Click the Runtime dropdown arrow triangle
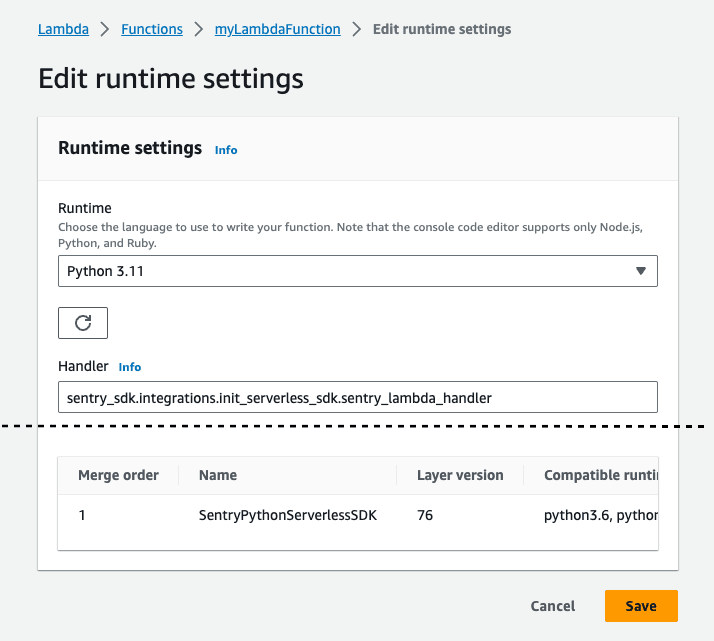 point(640,271)
